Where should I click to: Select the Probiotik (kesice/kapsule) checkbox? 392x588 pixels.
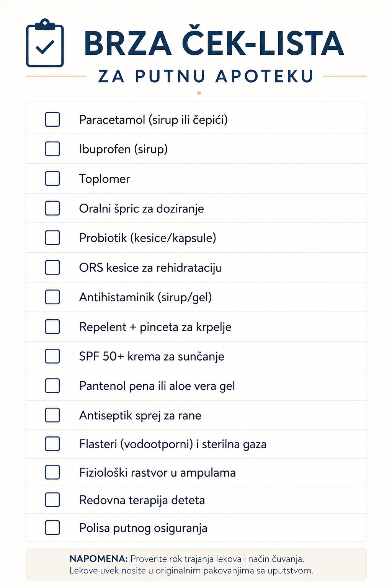(52, 238)
